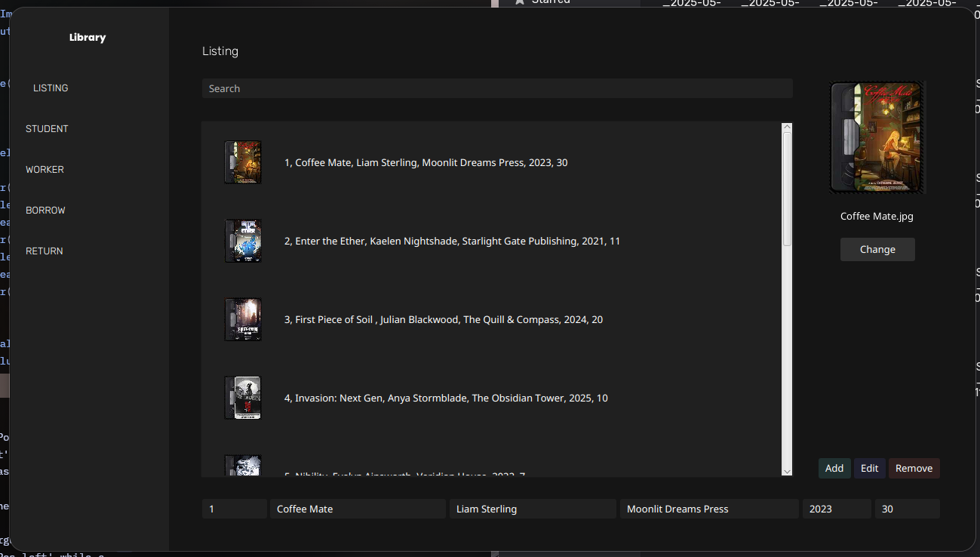
Task: Open the Borrow section
Action: [45, 211]
